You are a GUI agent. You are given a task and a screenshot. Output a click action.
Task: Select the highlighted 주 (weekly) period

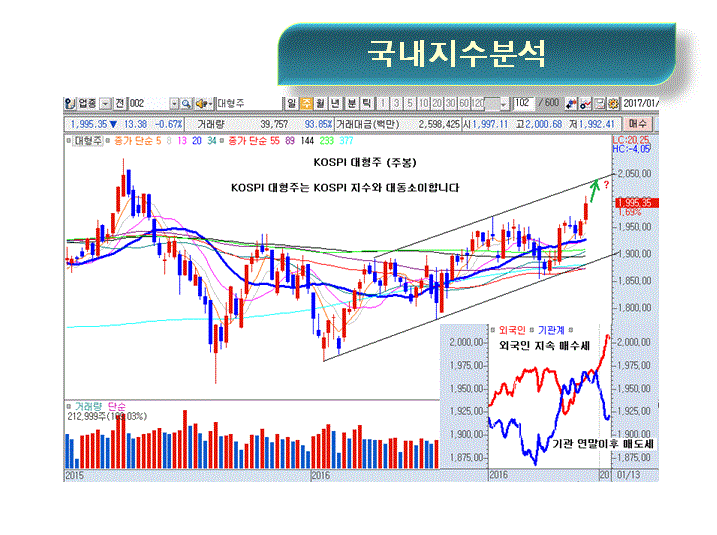(x=306, y=104)
